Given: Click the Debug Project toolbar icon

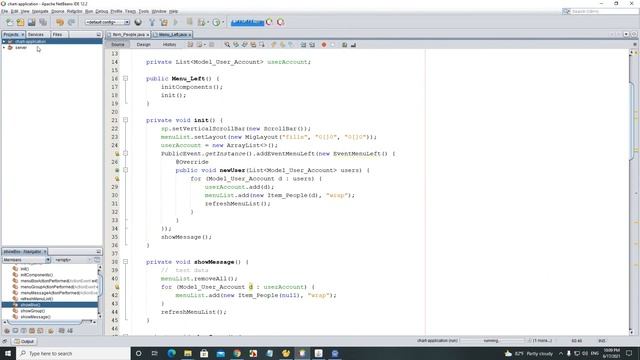Looking at the screenshot, I should 201,22.
